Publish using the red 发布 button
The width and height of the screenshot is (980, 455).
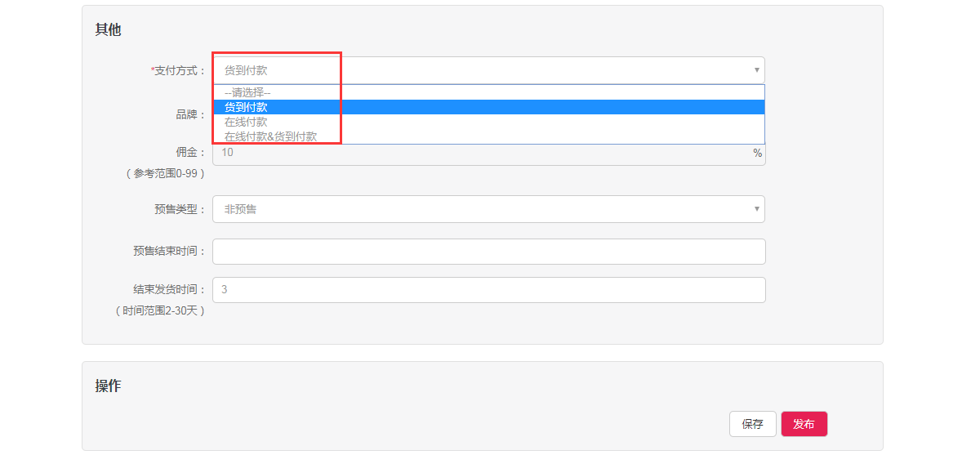(804, 424)
